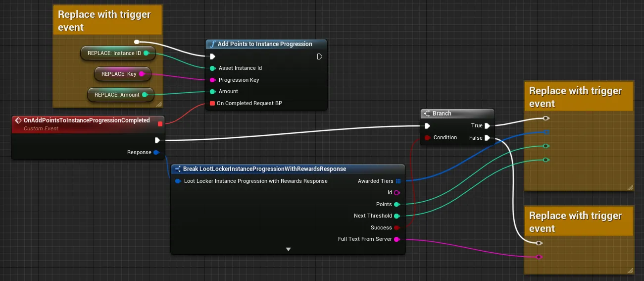
Task: Click the Branch Condition pin
Action: pos(427,137)
